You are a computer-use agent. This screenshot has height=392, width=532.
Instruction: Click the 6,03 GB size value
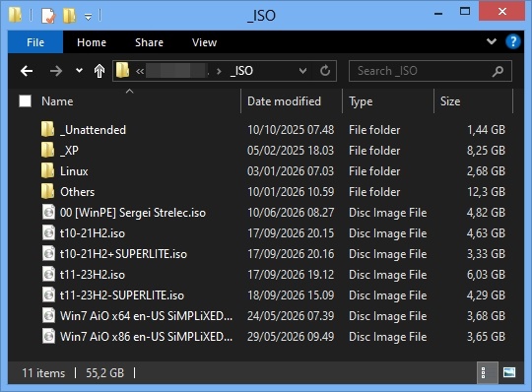[x=486, y=275]
